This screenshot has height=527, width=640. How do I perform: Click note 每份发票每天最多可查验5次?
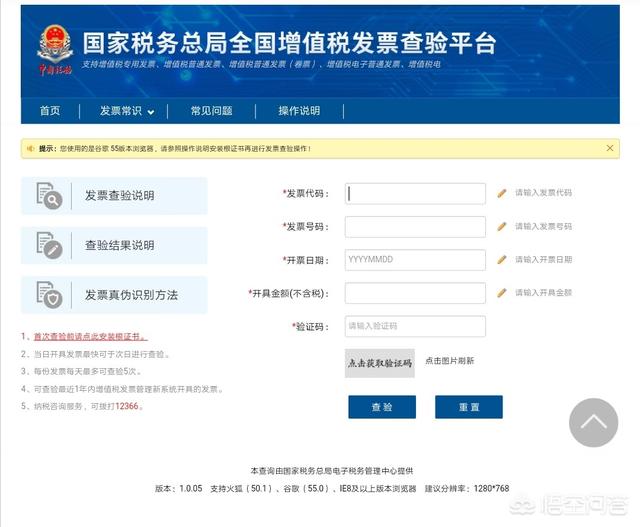(x=87, y=371)
